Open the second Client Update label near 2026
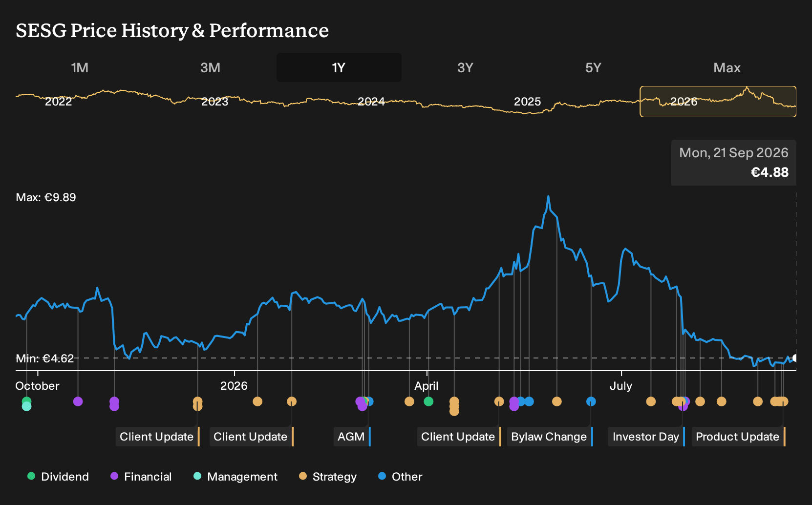The width and height of the screenshot is (812, 505). point(252,437)
